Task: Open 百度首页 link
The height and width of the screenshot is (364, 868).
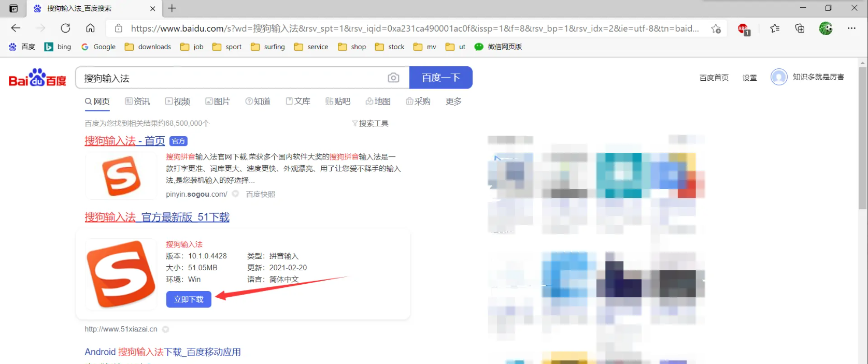Action: click(714, 78)
